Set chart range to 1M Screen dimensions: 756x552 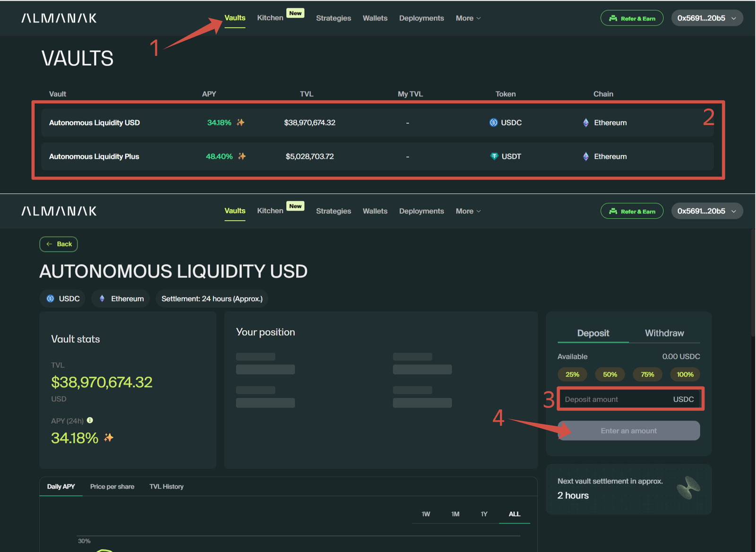(455, 514)
